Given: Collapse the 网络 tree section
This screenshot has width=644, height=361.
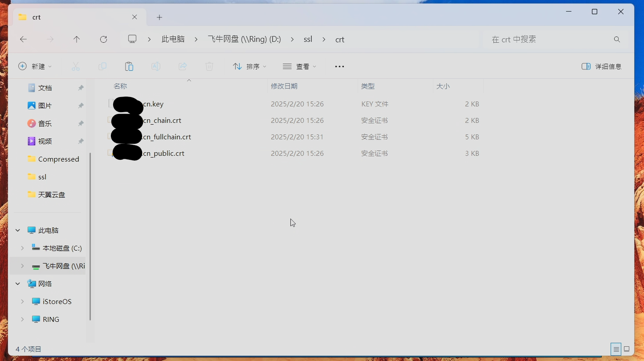Looking at the screenshot, I should point(18,284).
